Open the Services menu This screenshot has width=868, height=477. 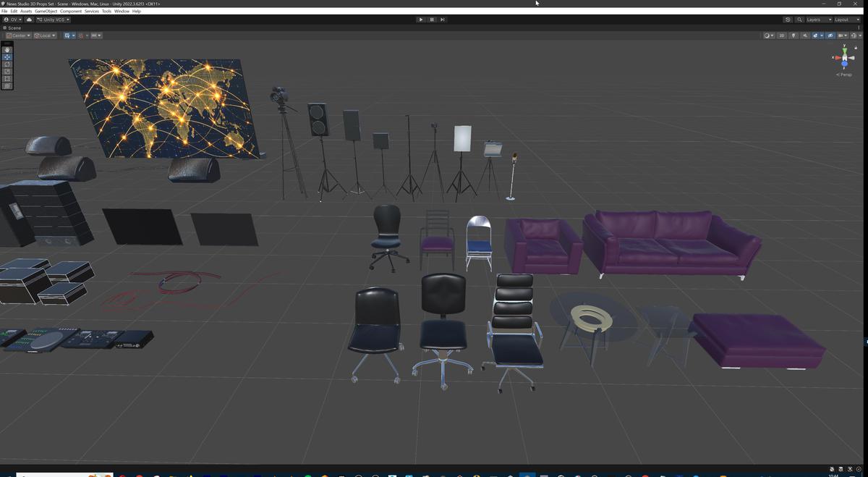tap(92, 11)
